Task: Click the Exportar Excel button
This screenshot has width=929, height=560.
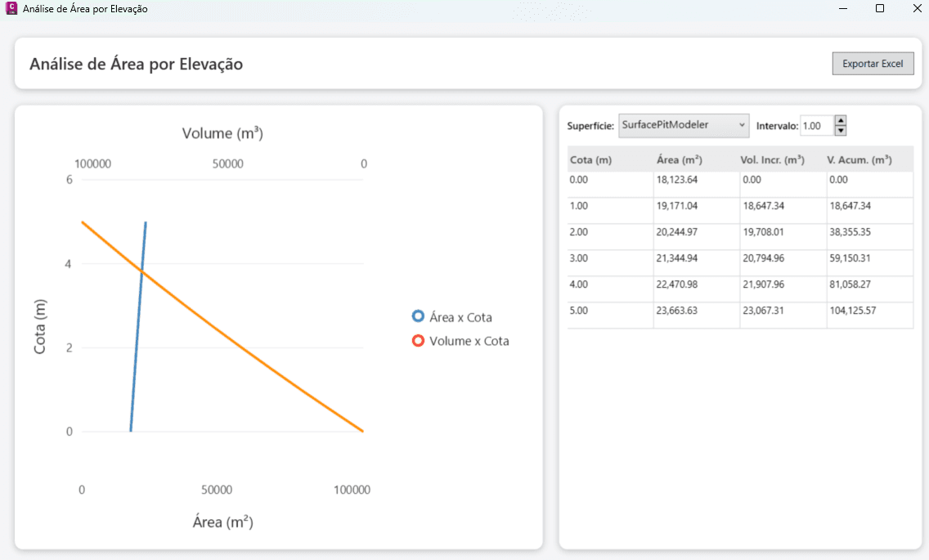Action: [x=873, y=64]
